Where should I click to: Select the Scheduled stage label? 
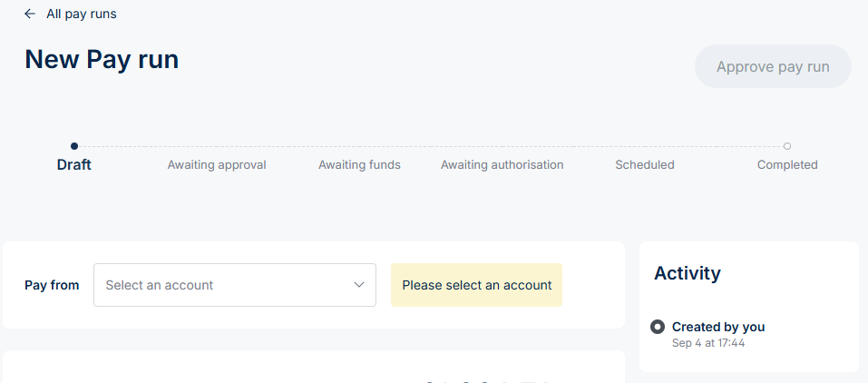(x=644, y=165)
